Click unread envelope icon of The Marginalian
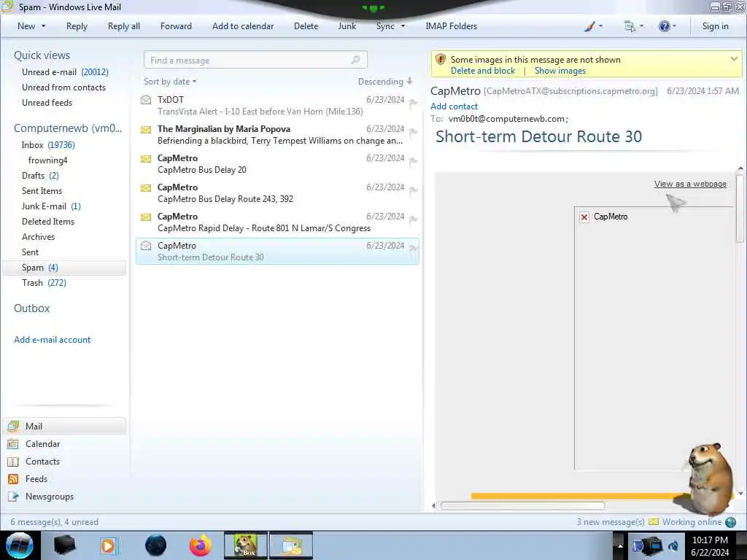Viewport: 747px width, 560px height. point(146,129)
